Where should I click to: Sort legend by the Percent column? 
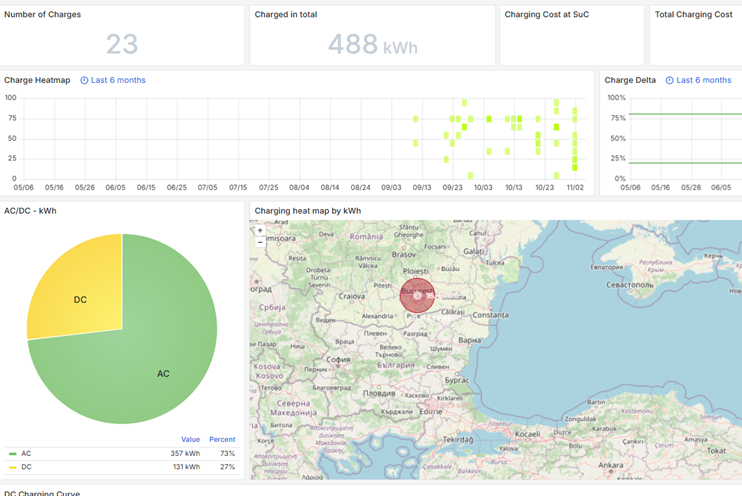tap(222, 439)
